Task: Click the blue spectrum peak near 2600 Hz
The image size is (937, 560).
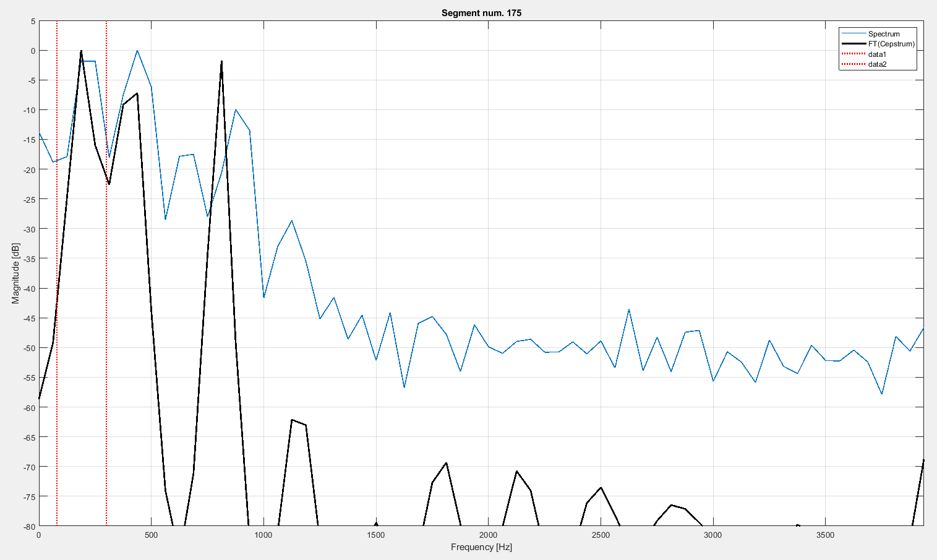Action: (629, 310)
